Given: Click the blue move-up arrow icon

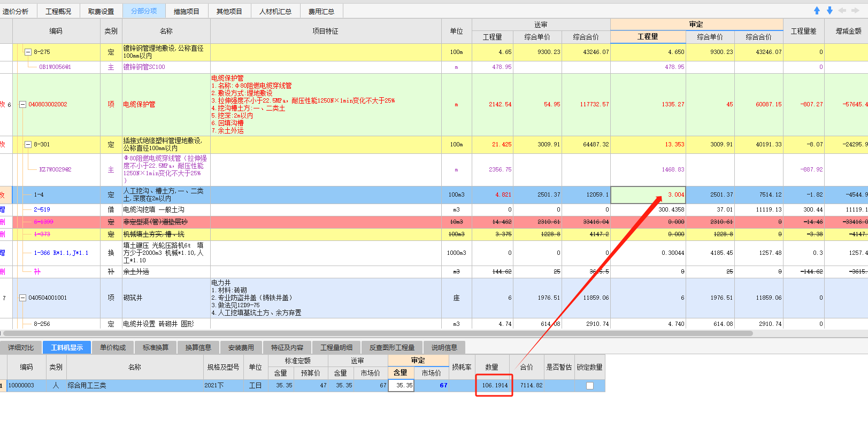Looking at the screenshot, I should (817, 11).
